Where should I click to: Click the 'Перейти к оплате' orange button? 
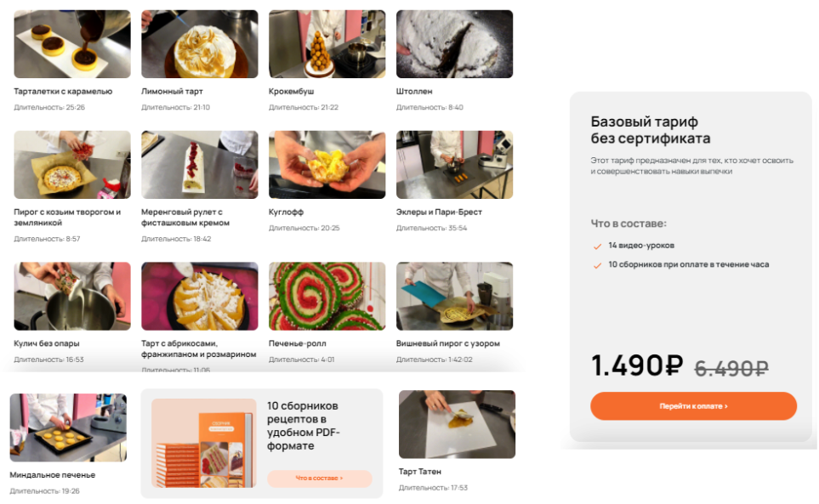coord(693,406)
